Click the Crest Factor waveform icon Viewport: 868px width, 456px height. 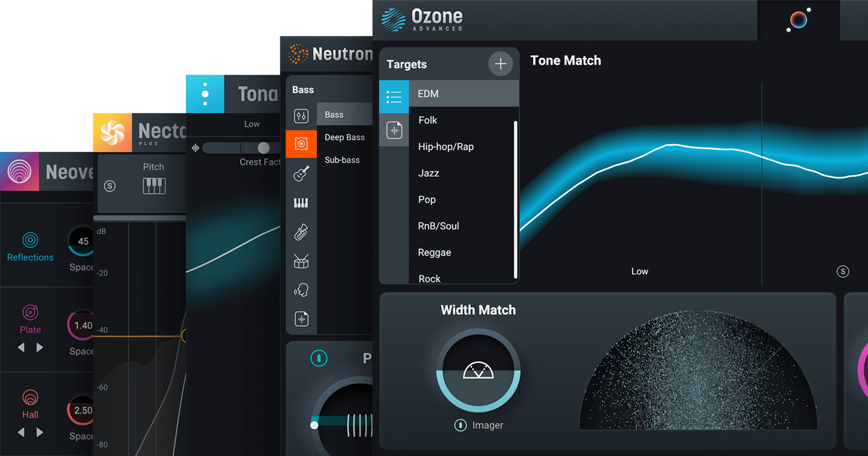[x=195, y=148]
